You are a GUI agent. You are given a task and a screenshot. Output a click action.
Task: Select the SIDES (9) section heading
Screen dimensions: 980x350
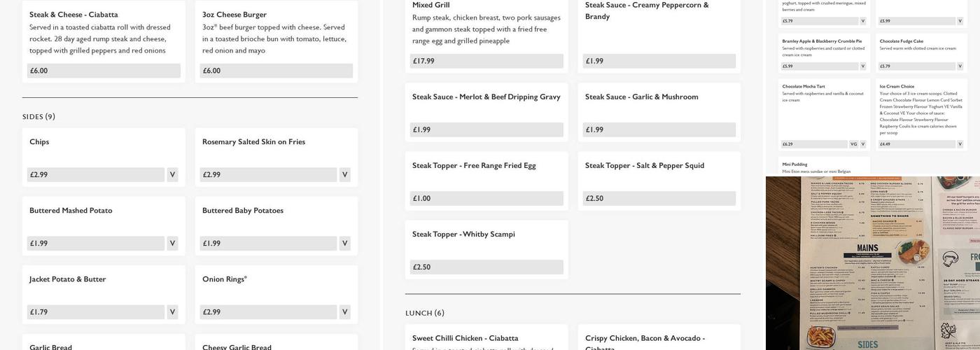pyautogui.click(x=38, y=117)
